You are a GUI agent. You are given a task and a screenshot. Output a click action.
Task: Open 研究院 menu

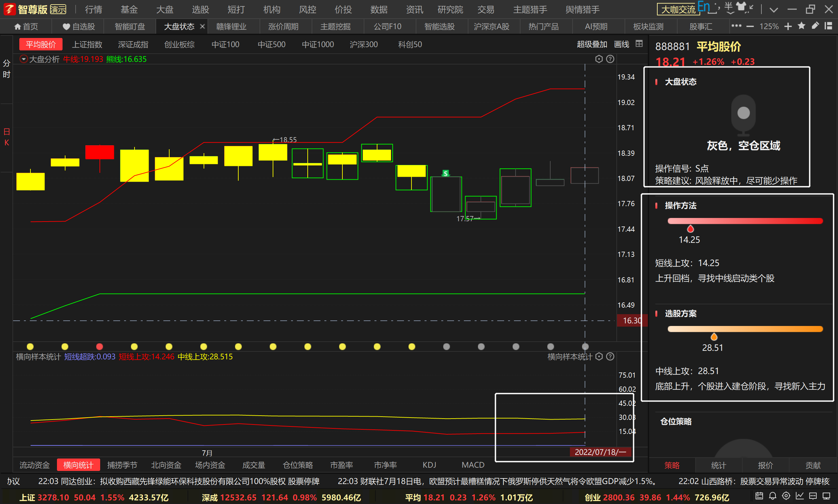coord(450,9)
